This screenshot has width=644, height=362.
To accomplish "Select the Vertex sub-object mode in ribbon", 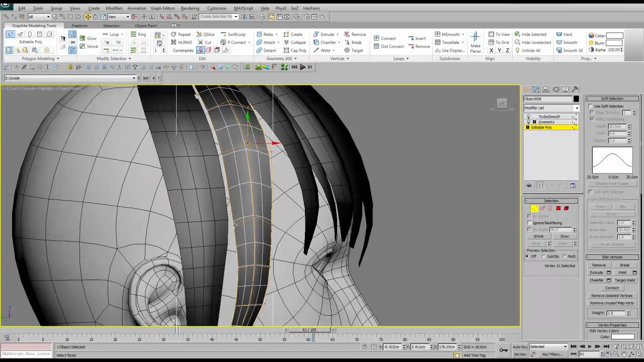I will click(x=11, y=34).
